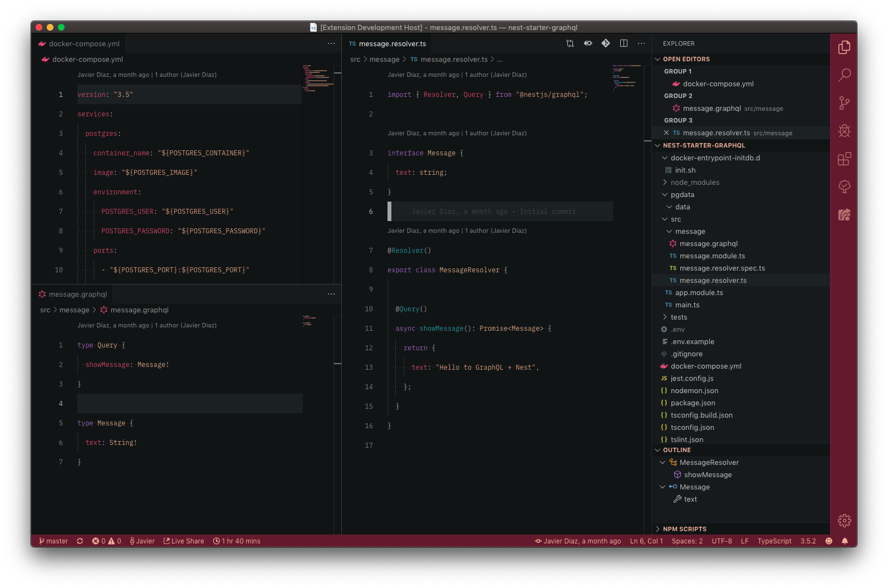Viewport: 888px width, 588px height.
Task: Click the docker-compose.yml editor minimap
Action: click(318, 78)
